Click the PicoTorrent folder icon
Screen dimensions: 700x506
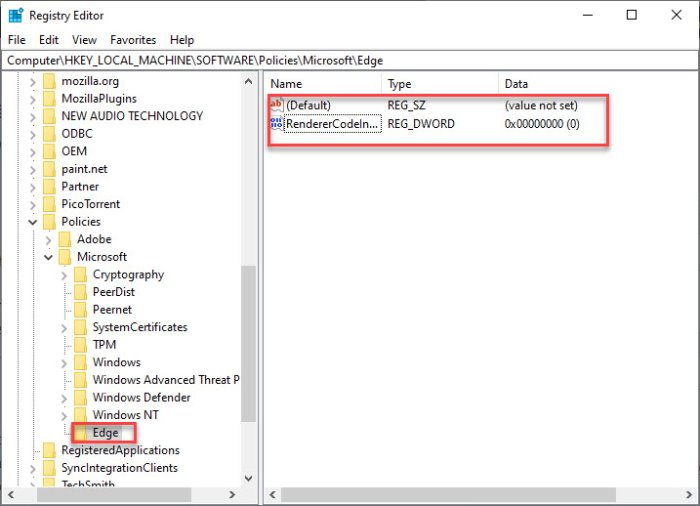click(x=50, y=204)
